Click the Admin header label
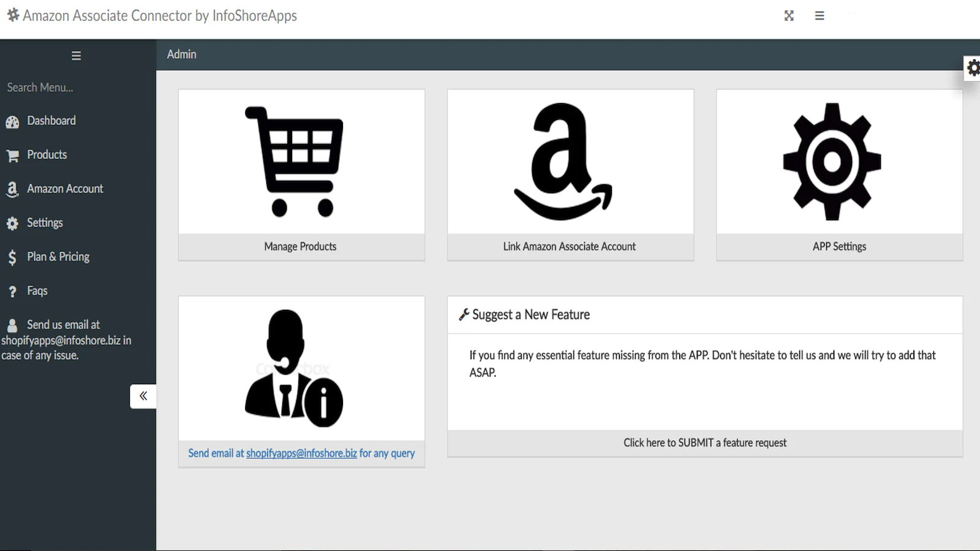Image resolution: width=980 pixels, height=551 pixels. pos(182,54)
